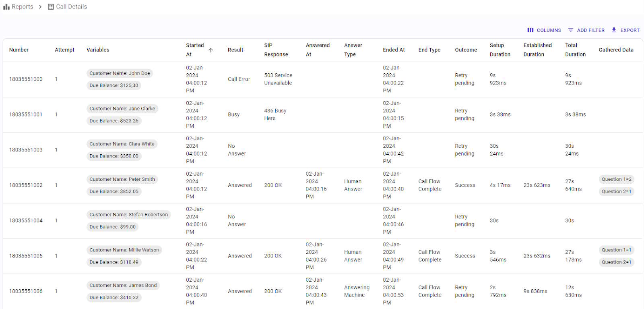The height and width of the screenshot is (309, 644).
Task: Open Call Details breadcrumb
Action: [71, 7]
